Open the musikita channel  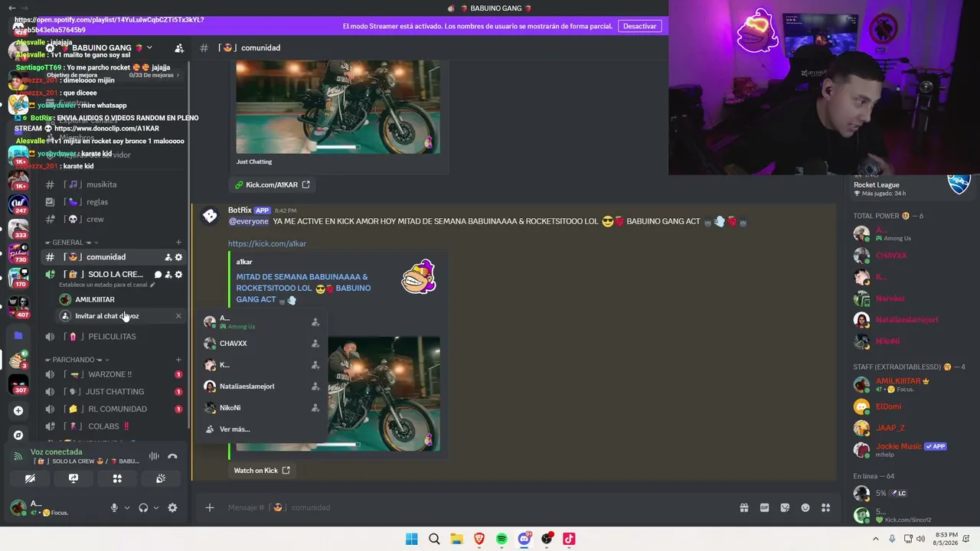pos(101,184)
